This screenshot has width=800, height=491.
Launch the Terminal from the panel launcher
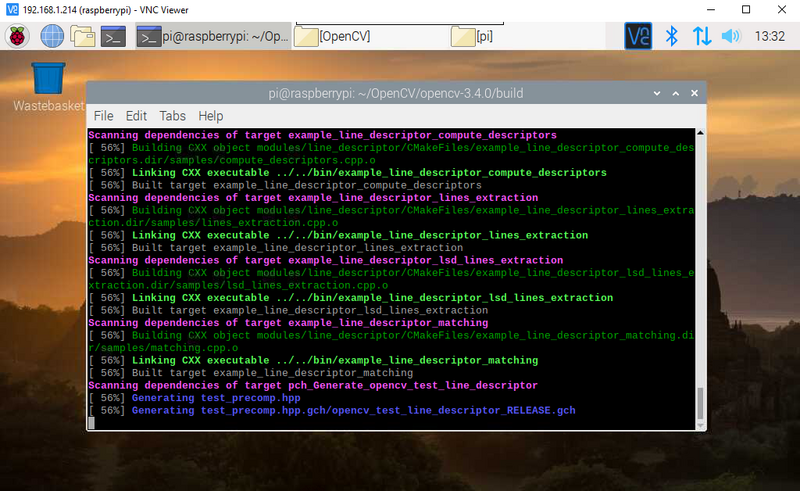[113, 36]
